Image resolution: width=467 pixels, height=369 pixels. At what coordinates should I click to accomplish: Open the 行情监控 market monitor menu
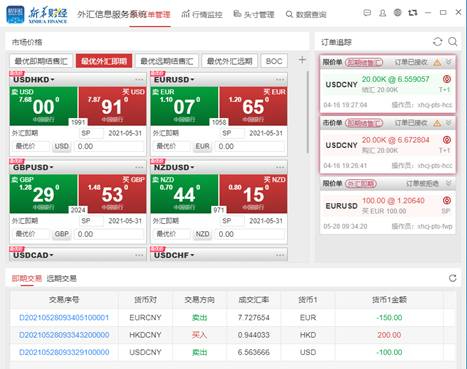tap(202, 14)
